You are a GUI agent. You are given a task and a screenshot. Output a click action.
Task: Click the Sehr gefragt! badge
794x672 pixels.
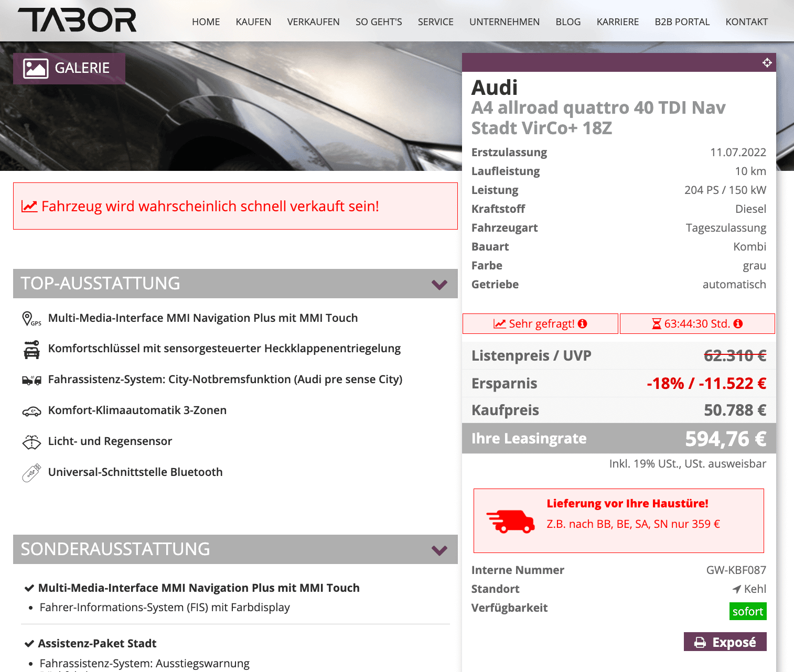pyautogui.click(x=540, y=324)
